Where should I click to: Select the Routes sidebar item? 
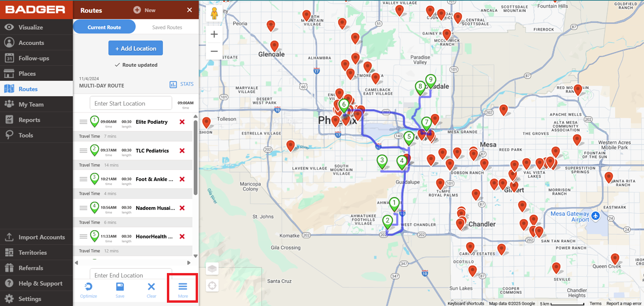36,89
